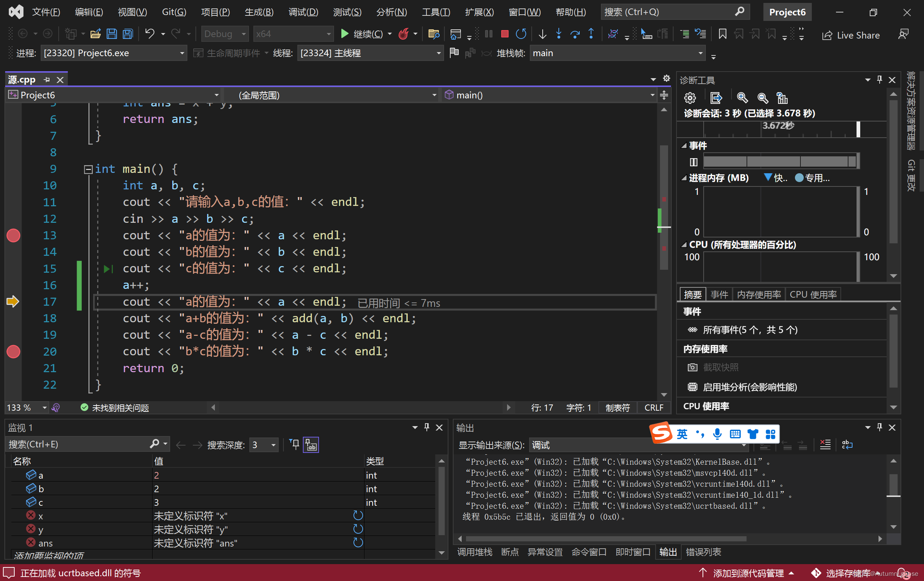924x581 pixels.
Task: Collapse the CPU usage graph section
Action: pyautogui.click(x=684, y=245)
